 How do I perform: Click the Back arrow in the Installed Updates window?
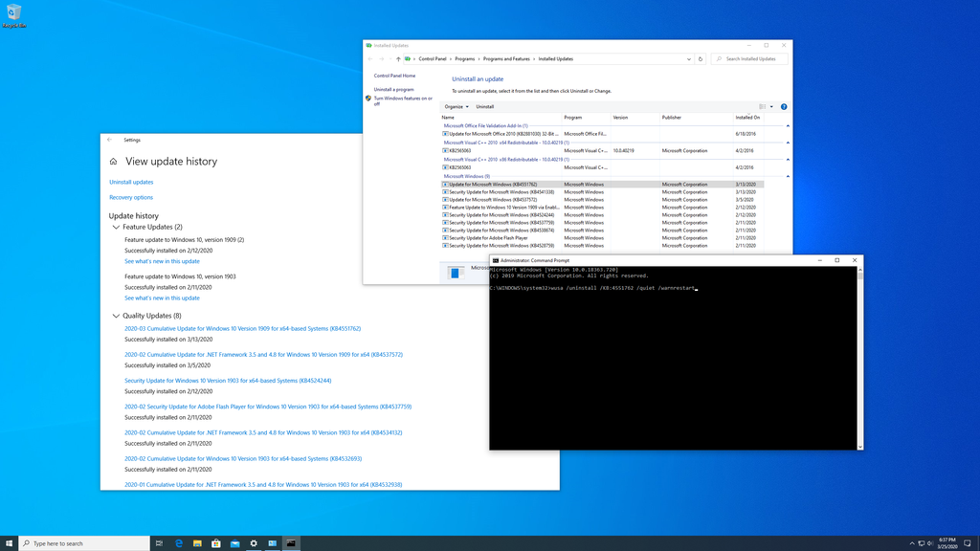[x=369, y=58]
